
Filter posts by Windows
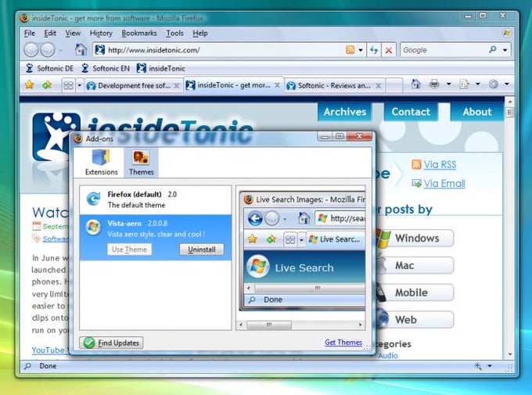click(x=417, y=239)
